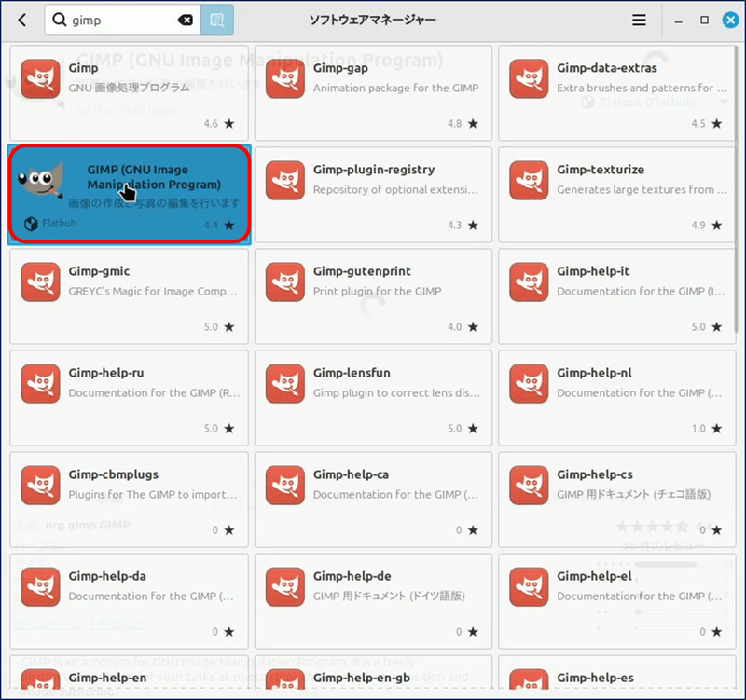Click the Gimp title text

(x=83, y=68)
